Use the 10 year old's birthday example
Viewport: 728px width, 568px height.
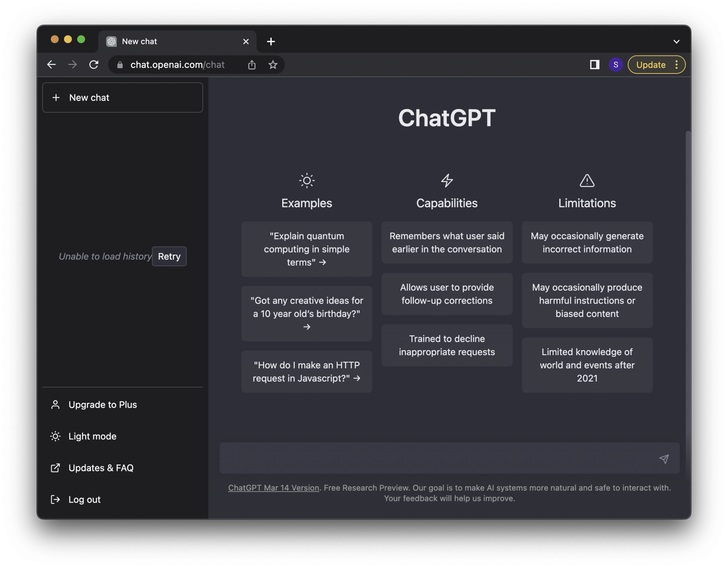(307, 314)
